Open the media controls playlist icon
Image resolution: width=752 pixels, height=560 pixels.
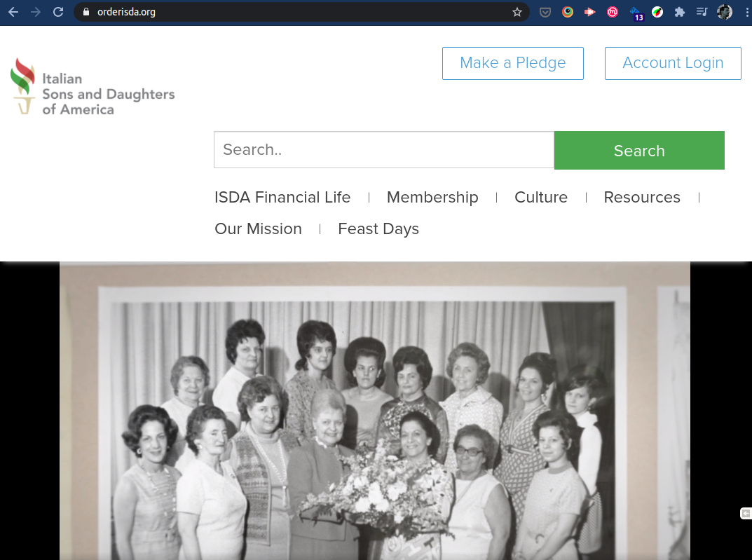702,12
